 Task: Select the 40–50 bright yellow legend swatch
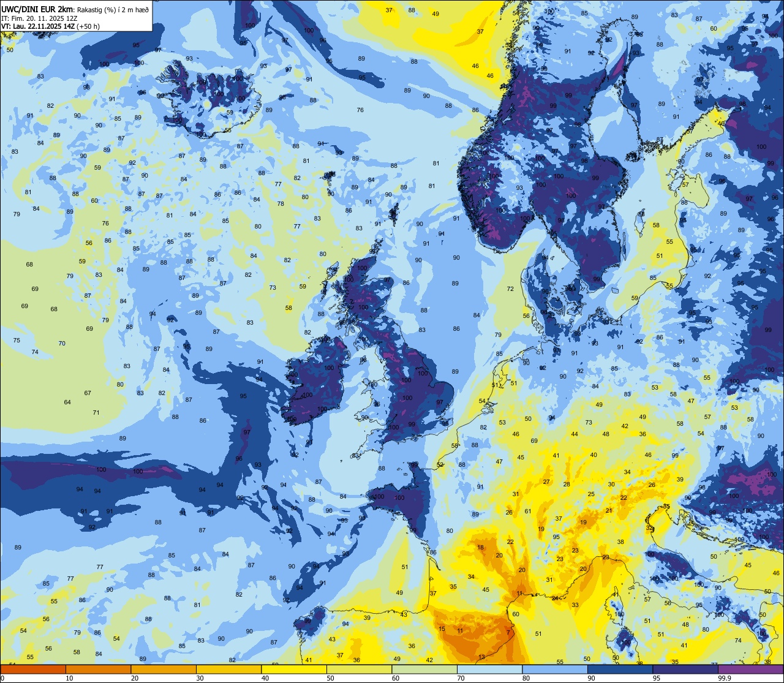point(294,669)
